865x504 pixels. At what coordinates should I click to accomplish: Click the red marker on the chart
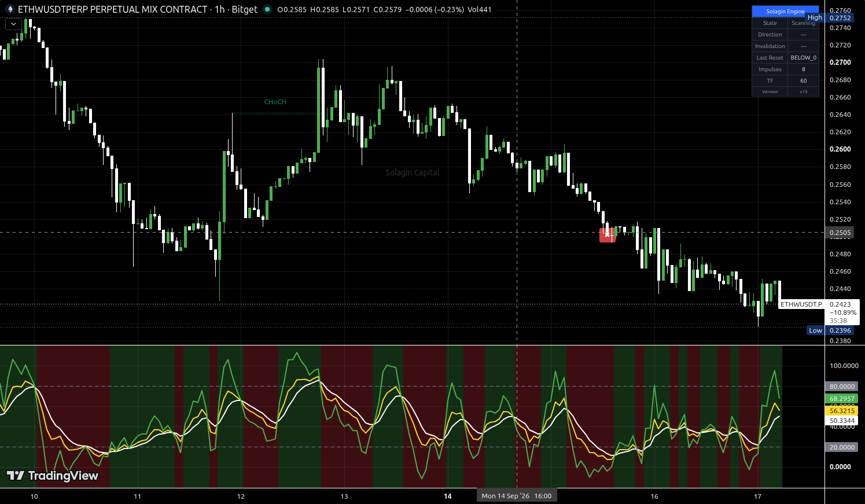coord(607,235)
